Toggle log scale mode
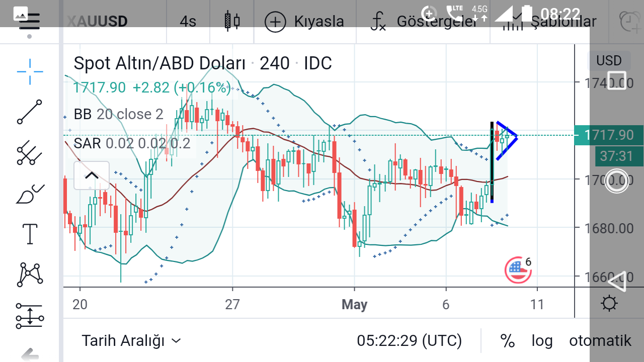644x362 pixels. click(542, 340)
